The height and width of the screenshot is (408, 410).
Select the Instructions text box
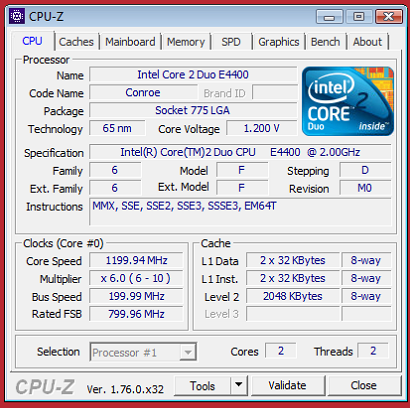(x=240, y=212)
